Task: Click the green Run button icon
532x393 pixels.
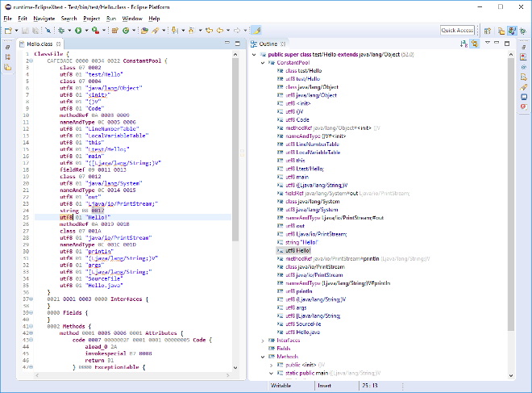Action: tap(78, 30)
